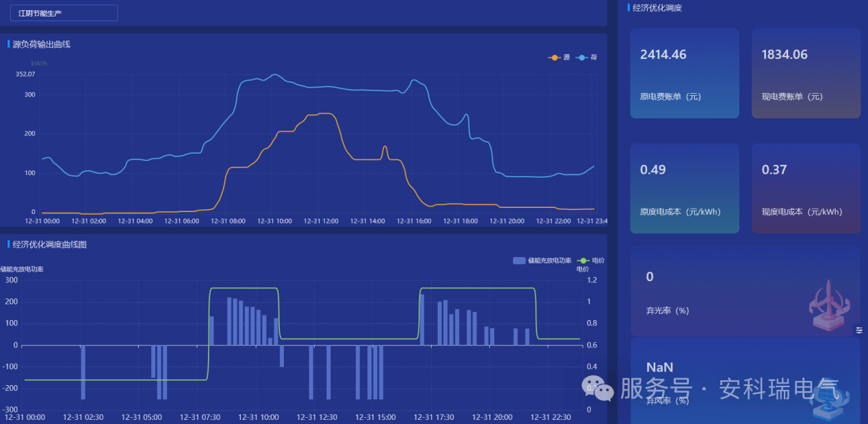Click the 原电费账单 card showing 2414.46

tap(684, 73)
